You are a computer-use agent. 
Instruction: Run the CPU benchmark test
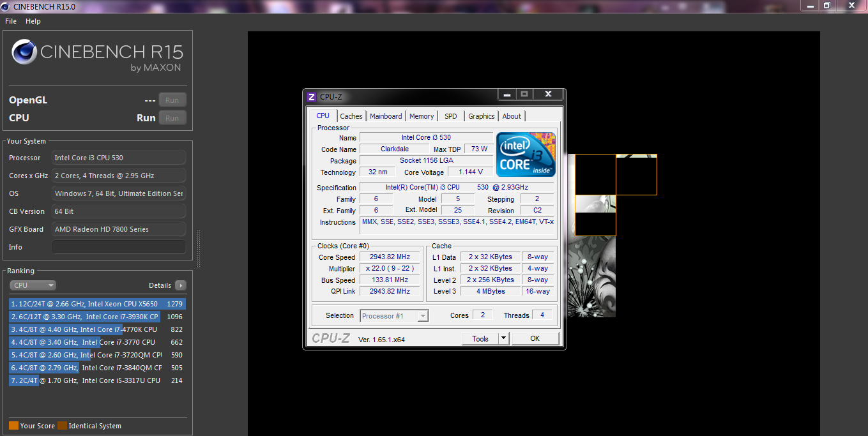pos(172,118)
